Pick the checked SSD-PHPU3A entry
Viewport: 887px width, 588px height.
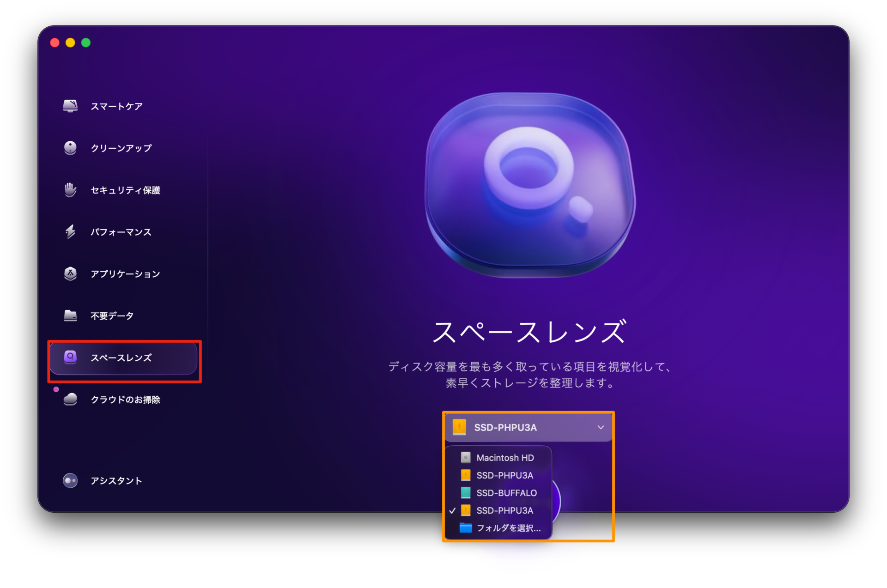pyautogui.click(x=504, y=510)
